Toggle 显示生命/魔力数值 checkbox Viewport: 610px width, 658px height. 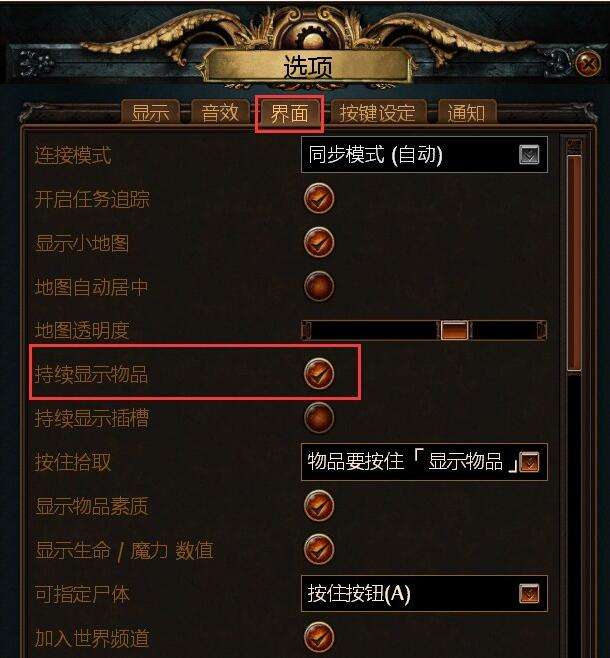point(319,549)
